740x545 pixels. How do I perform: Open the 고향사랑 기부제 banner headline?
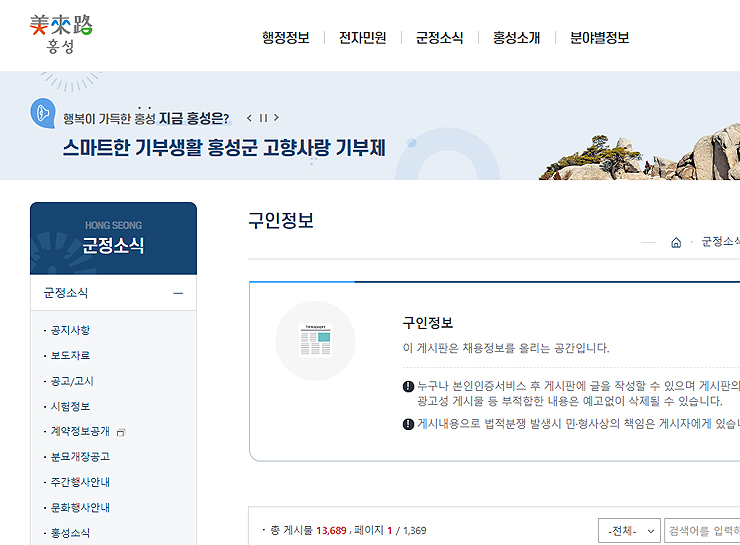pos(224,148)
